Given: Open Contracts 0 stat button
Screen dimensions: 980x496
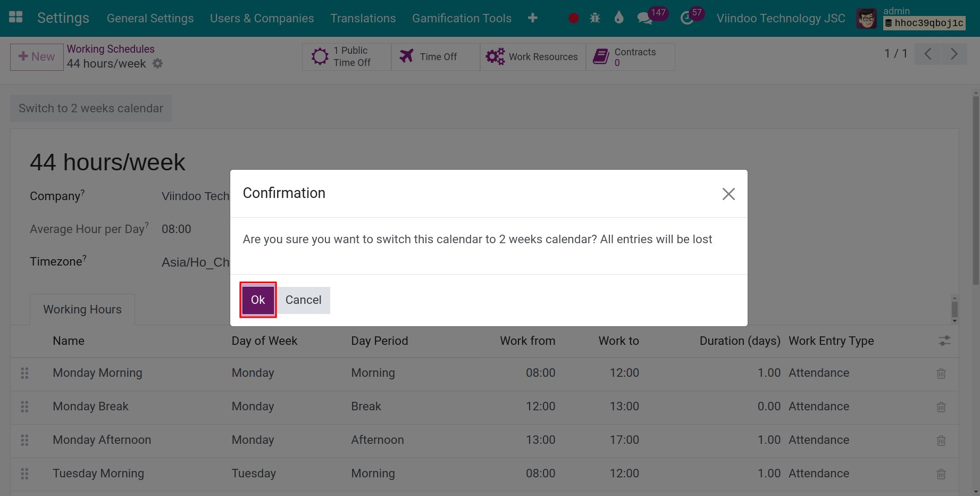Looking at the screenshot, I should (630, 56).
